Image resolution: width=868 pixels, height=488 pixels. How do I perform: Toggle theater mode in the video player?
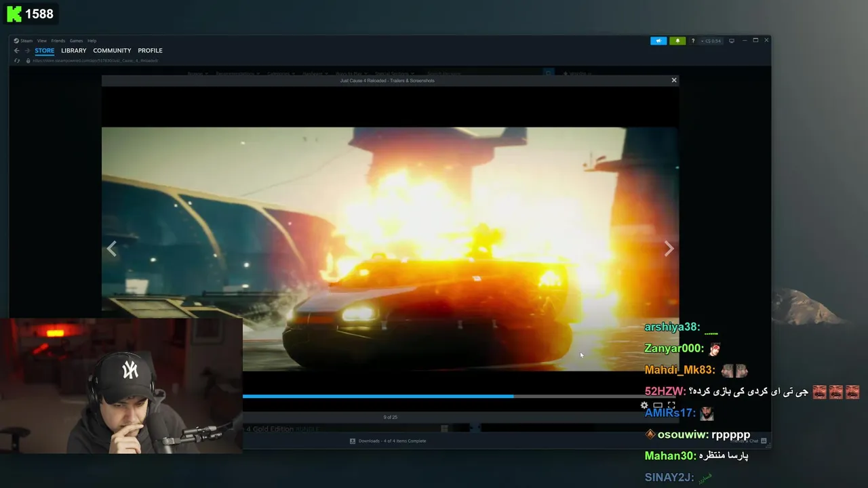click(x=658, y=405)
